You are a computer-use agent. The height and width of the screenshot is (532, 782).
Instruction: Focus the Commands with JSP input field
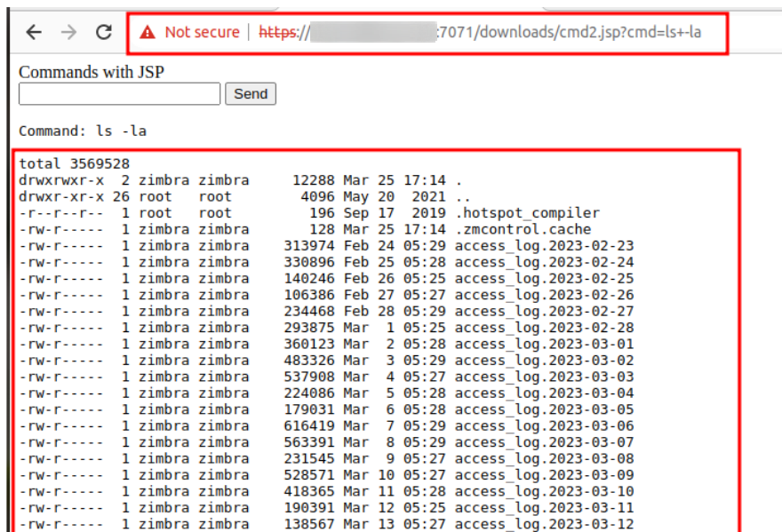point(119,94)
